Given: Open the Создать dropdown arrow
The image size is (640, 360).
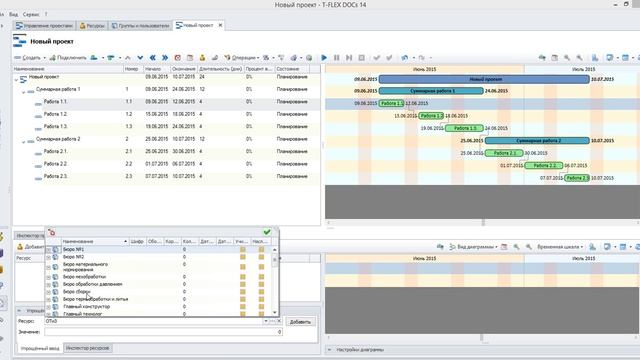Looking at the screenshot, I should coord(44,58).
